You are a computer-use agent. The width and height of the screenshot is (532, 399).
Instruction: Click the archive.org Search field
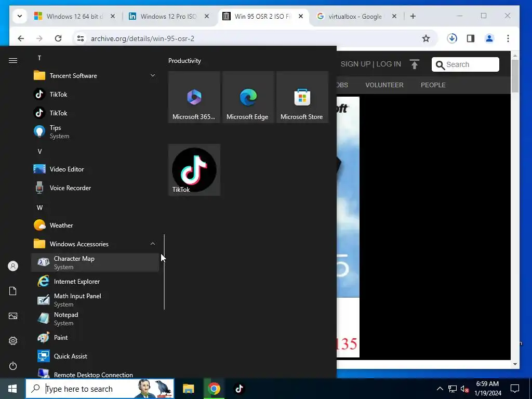pyautogui.click(x=465, y=64)
